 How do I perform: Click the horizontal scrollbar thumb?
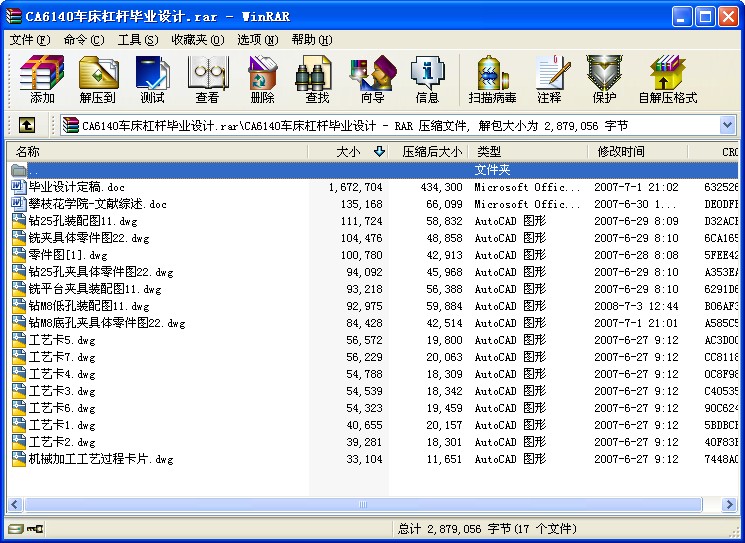pyautogui.click(x=363, y=504)
